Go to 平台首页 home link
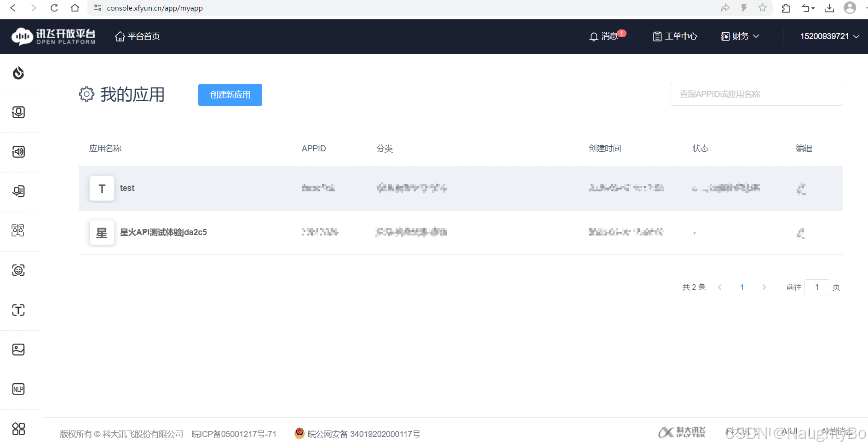The image size is (868, 448). [138, 36]
